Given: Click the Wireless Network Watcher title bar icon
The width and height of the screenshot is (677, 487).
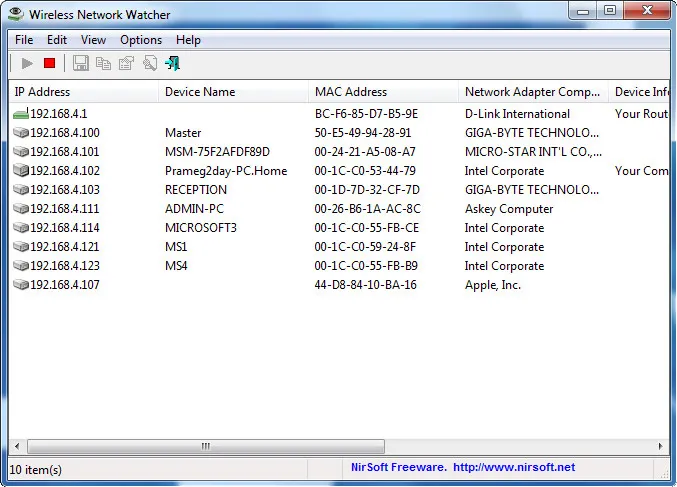Looking at the screenshot, I should coord(16,14).
